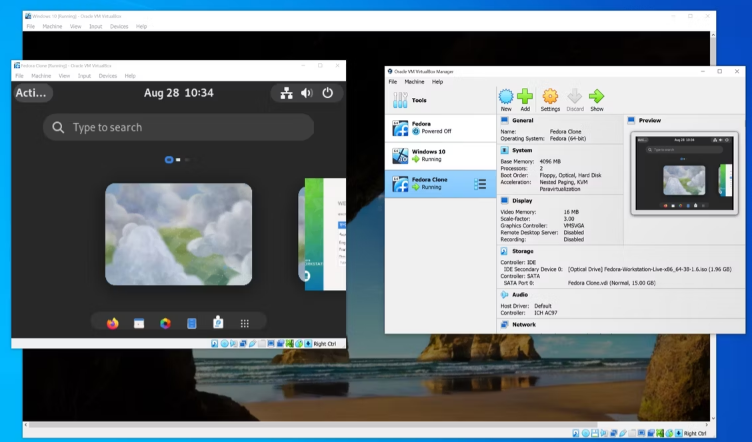Launch Firefox from the Fedora dock

[113, 323]
